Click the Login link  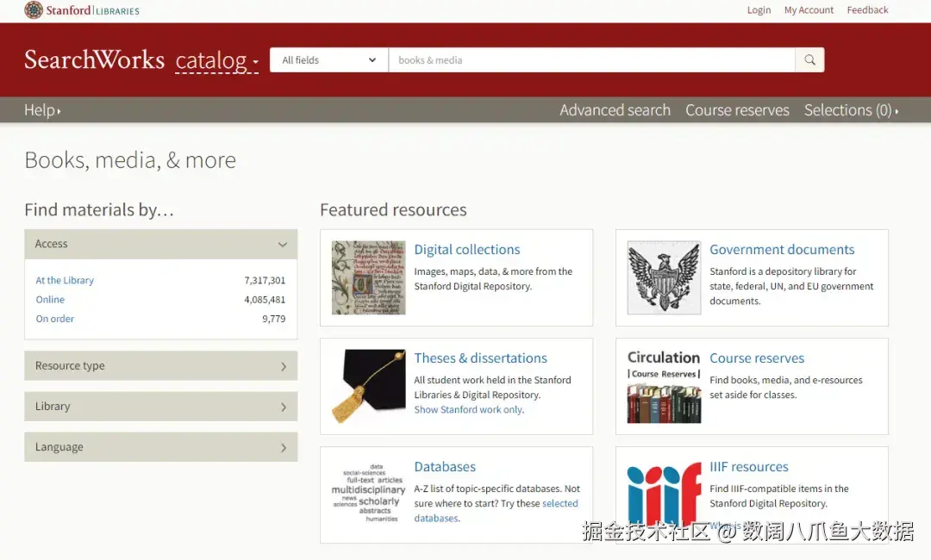coord(759,10)
